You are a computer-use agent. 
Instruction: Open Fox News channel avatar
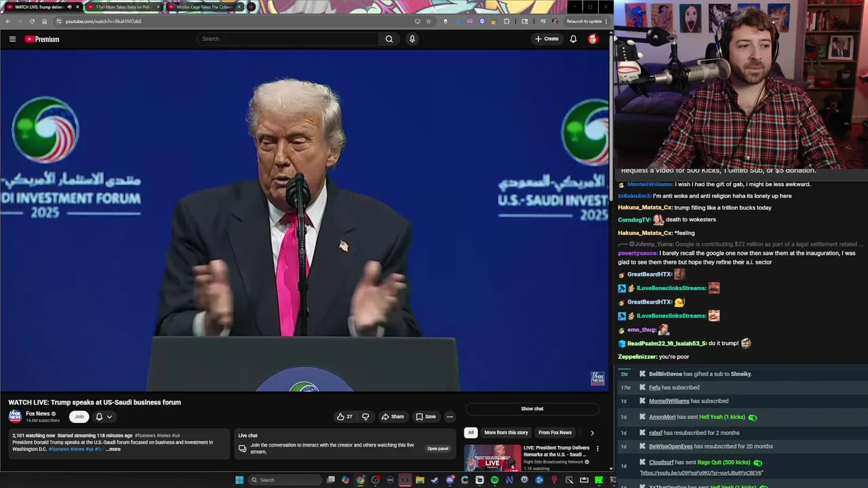point(15,417)
